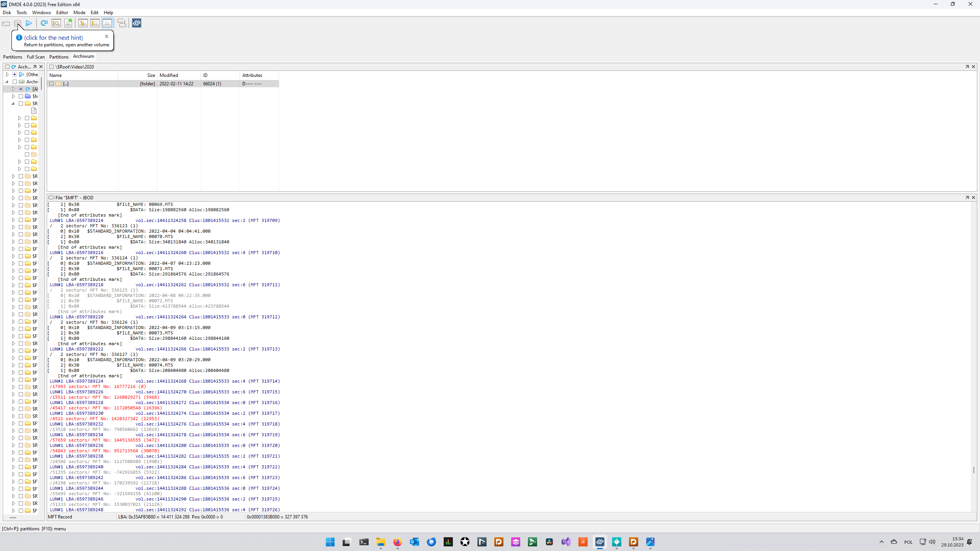Expand the blue $M folder node
Screen dimensions: 980x551
point(13,96)
